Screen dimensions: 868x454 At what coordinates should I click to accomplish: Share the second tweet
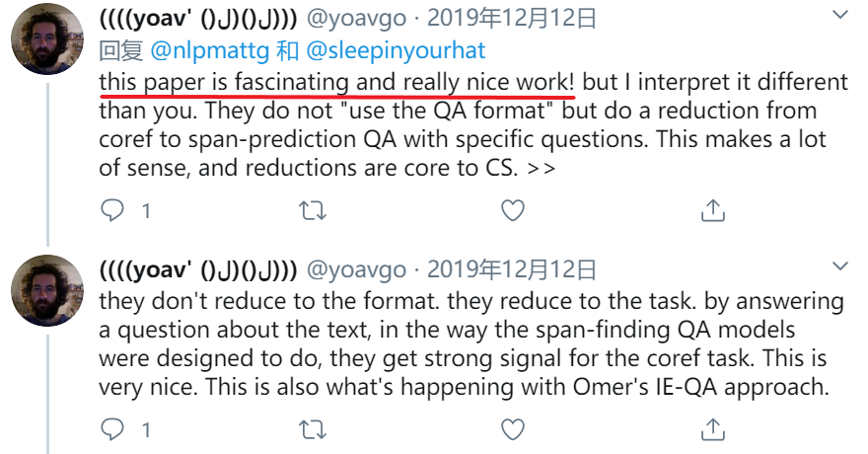click(712, 429)
